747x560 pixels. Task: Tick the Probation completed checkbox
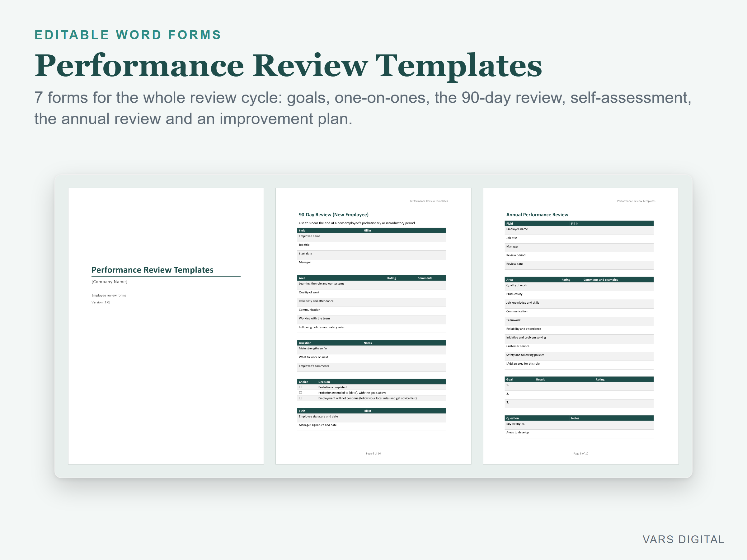301,387
